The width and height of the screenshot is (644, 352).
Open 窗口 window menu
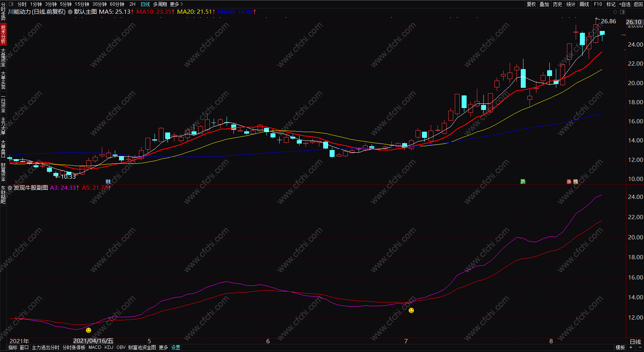(x=24, y=348)
